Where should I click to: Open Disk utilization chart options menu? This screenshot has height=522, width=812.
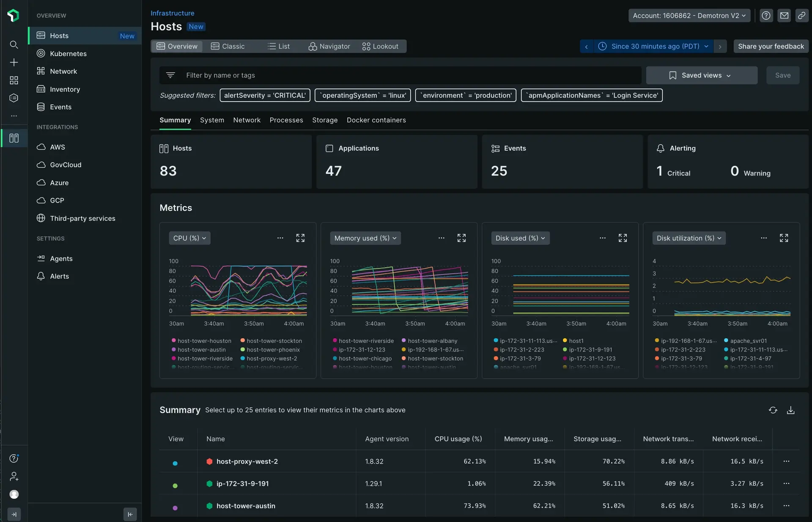tap(764, 238)
